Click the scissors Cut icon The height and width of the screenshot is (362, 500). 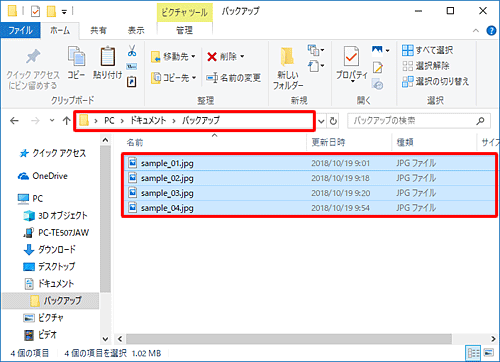tap(132, 51)
